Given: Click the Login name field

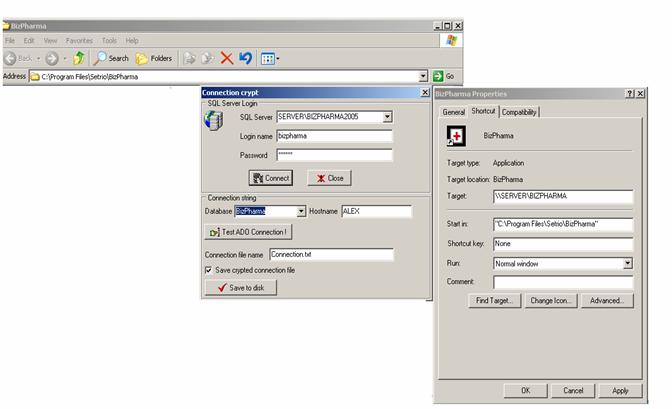Looking at the screenshot, I should (334, 136).
